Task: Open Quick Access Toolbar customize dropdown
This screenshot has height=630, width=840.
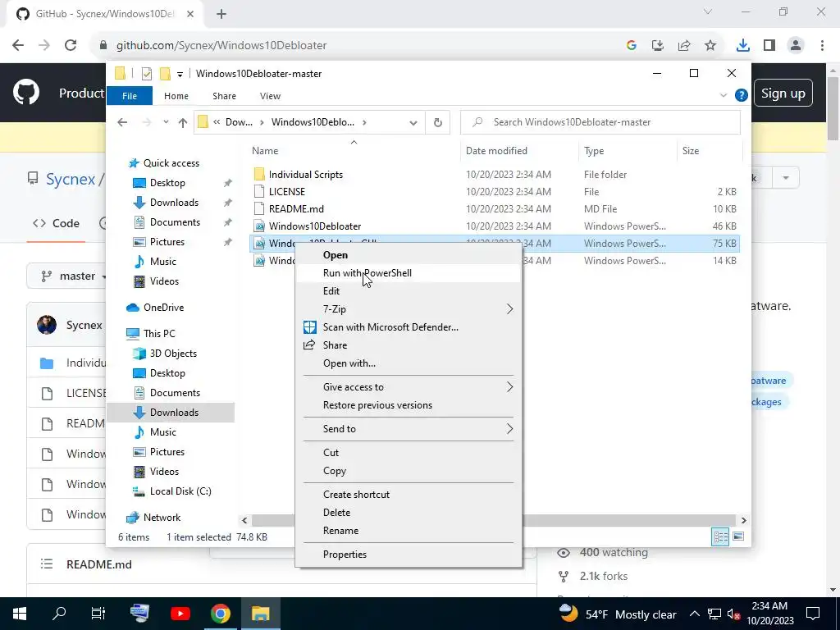Action: point(180,74)
